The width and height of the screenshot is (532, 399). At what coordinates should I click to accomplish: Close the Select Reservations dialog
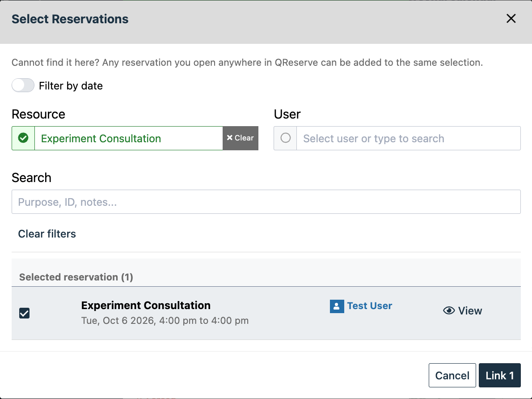pos(511,18)
